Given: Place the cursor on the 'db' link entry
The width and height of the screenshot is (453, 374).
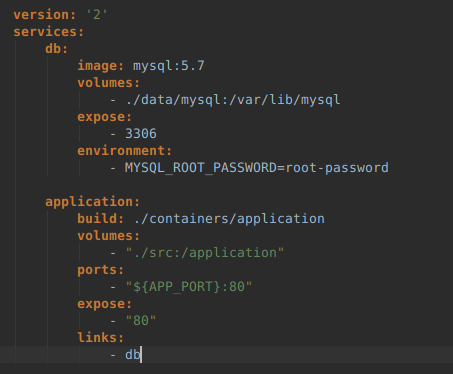Looking at the screenshot, I should click(133, 355).
